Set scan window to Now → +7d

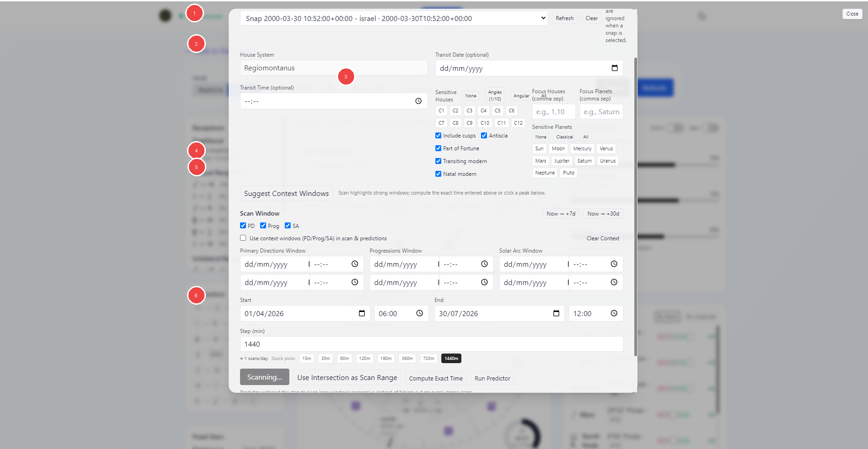561,214
